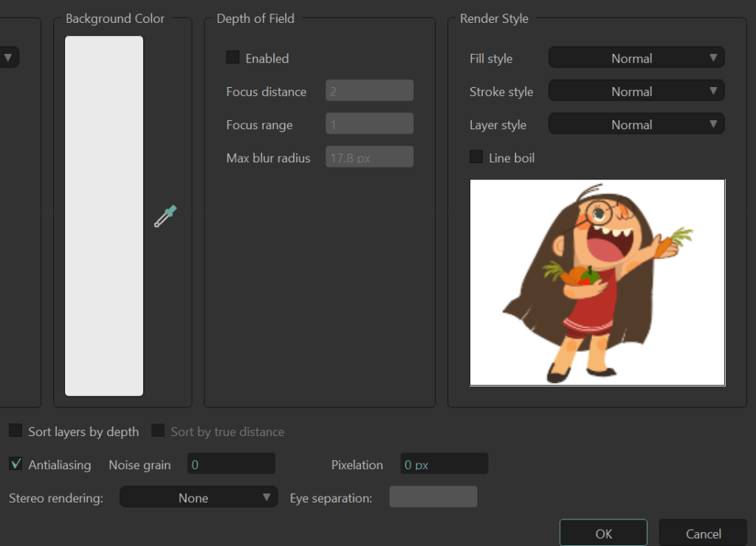
Task: Toggle the Line boil checkbox
Action: (x=476, y=157)
